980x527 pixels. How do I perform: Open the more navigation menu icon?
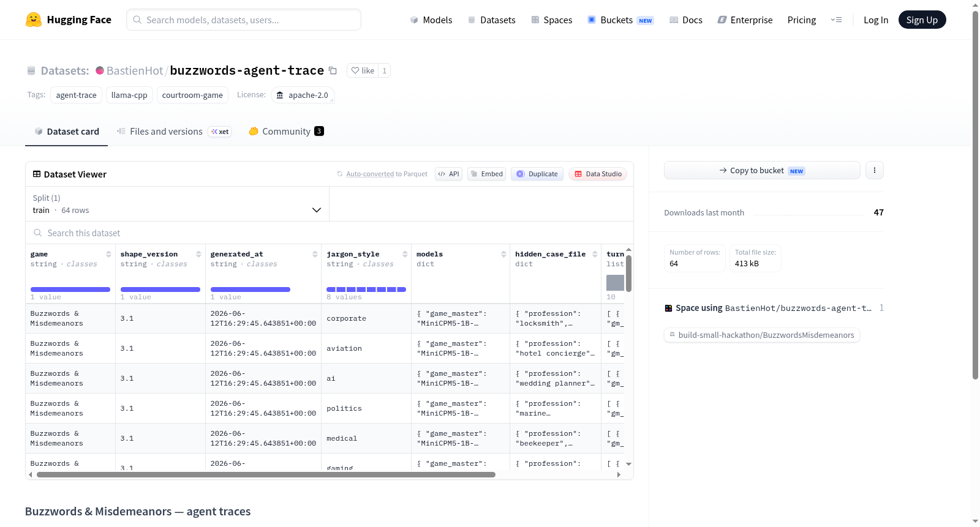coord(836,20)
